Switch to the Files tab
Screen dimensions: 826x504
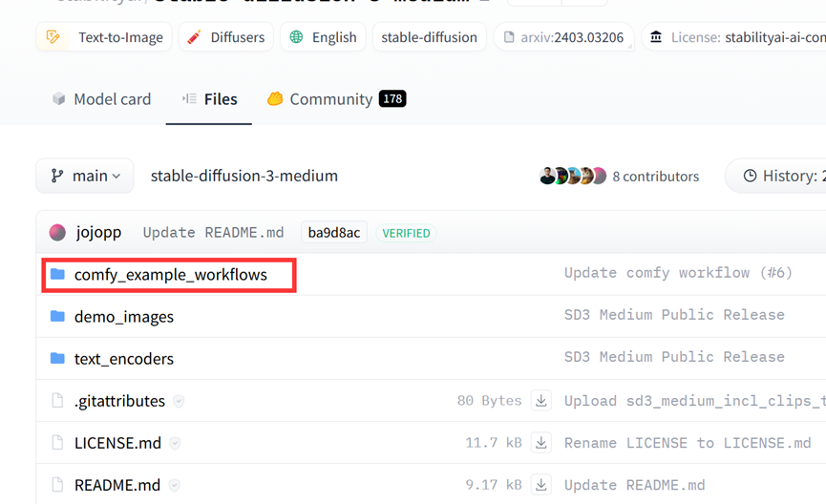pyautogui.click(x=209, y=99)
